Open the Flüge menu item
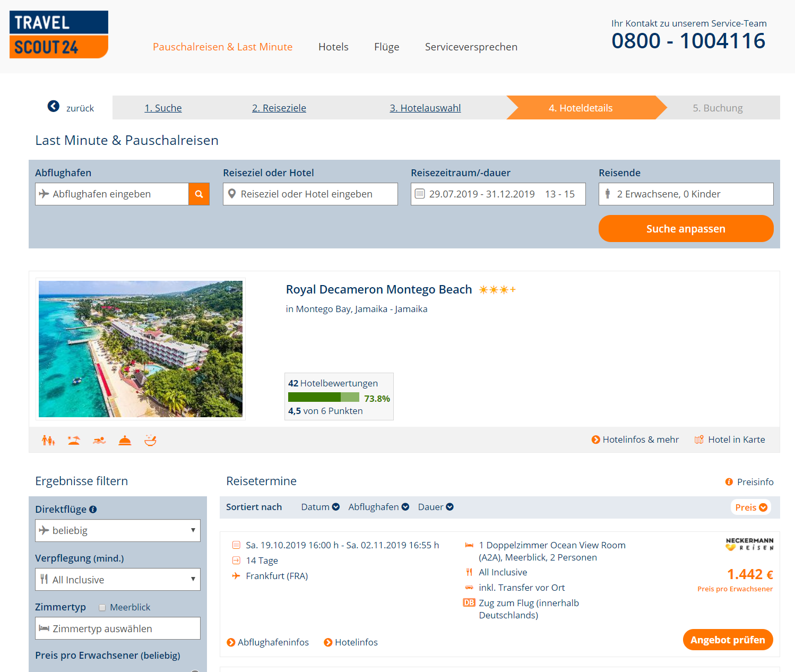 click(x=386, y=47)
